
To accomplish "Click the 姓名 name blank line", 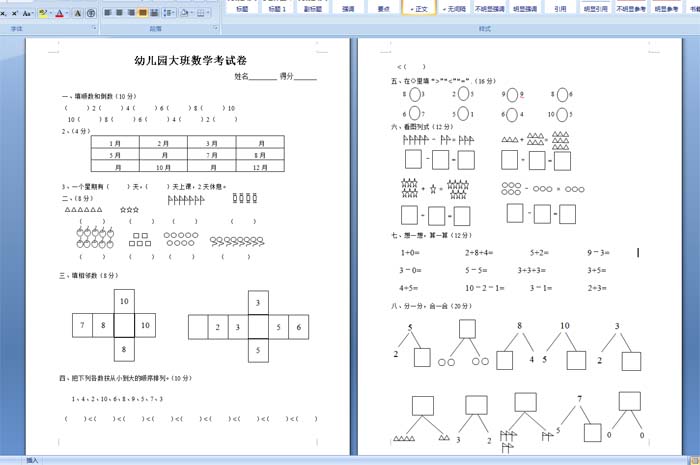I will [262, 76].
